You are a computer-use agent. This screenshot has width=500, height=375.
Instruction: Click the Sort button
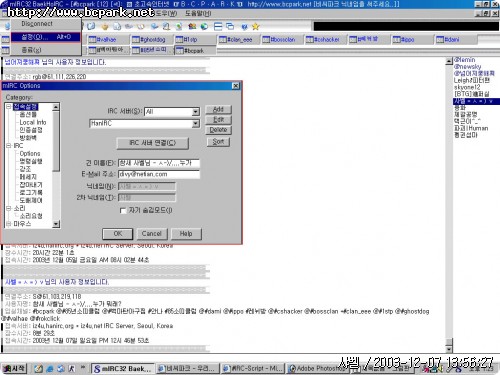coord(218,142)
